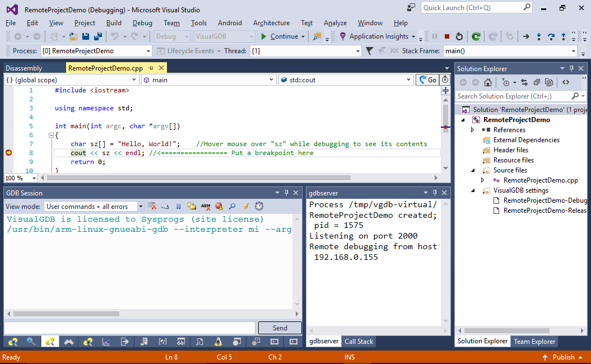
Task: Click Publish in the status bar
Action: (562, 357)
